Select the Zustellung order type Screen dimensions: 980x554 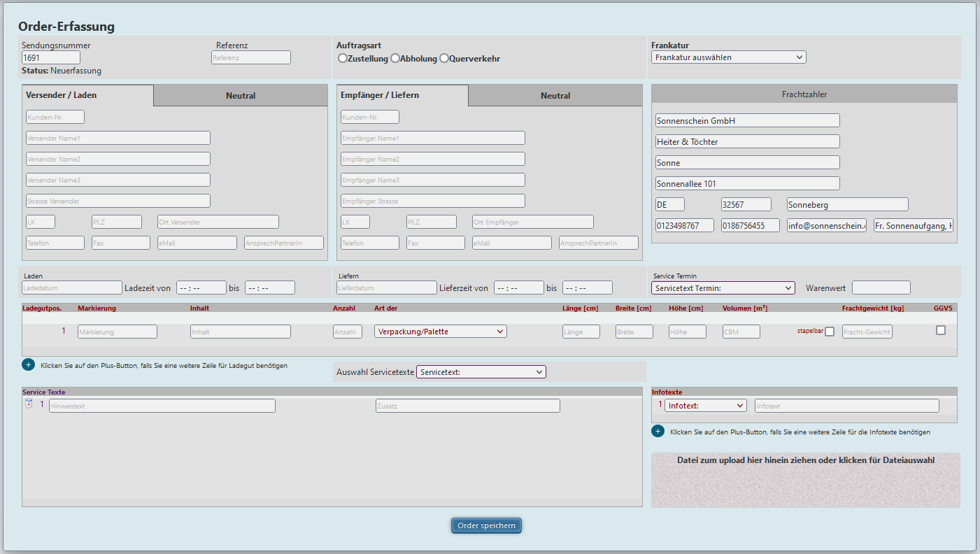tap(341, 58)
